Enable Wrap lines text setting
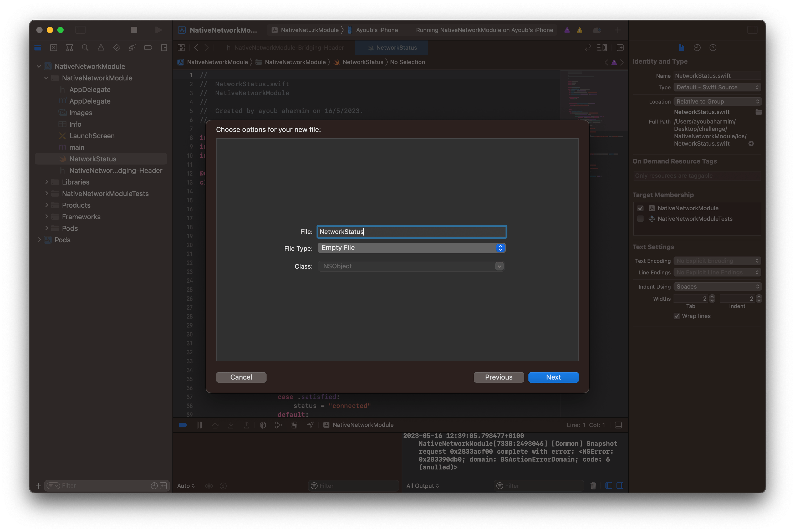Image resolution: width=795 pixels, height=532 pixels. 676,315
